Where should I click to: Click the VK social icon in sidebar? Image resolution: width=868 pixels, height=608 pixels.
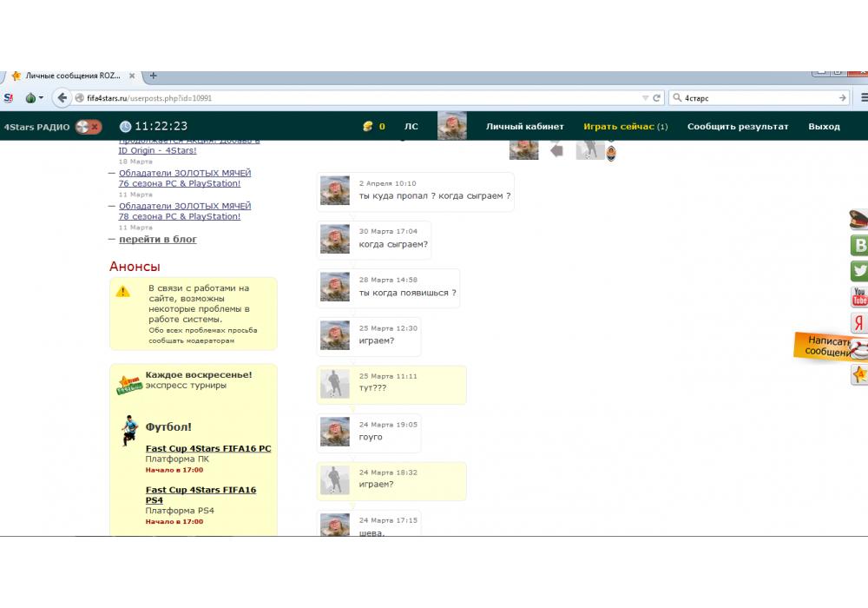[x=859, y=246]
